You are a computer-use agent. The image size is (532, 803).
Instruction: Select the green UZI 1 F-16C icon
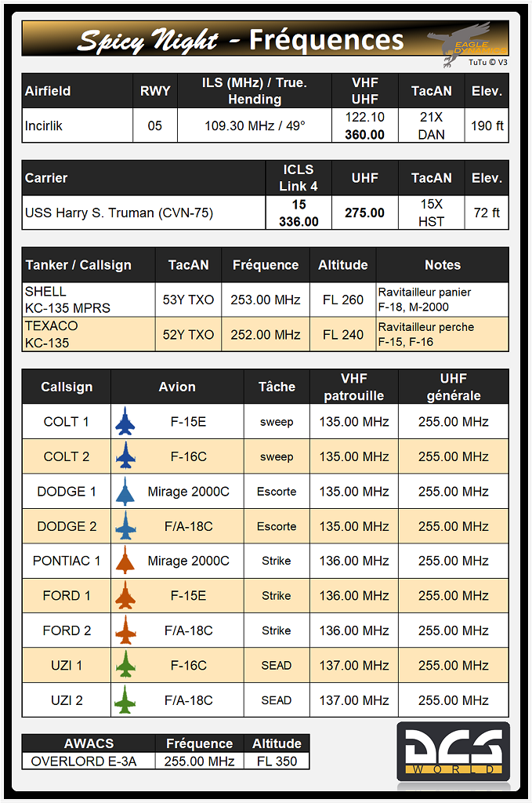pos(125,665)
